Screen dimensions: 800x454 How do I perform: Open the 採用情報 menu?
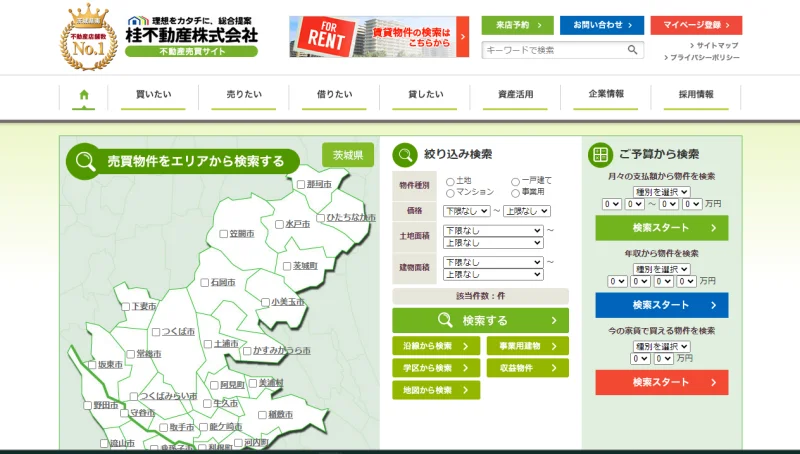[696, 95]
